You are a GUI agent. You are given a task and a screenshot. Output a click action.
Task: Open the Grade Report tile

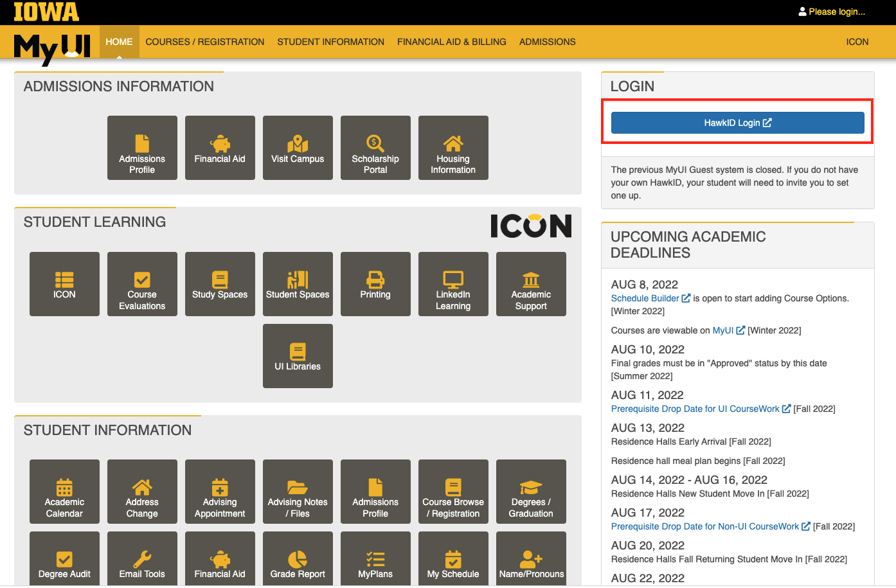point(298,559)
